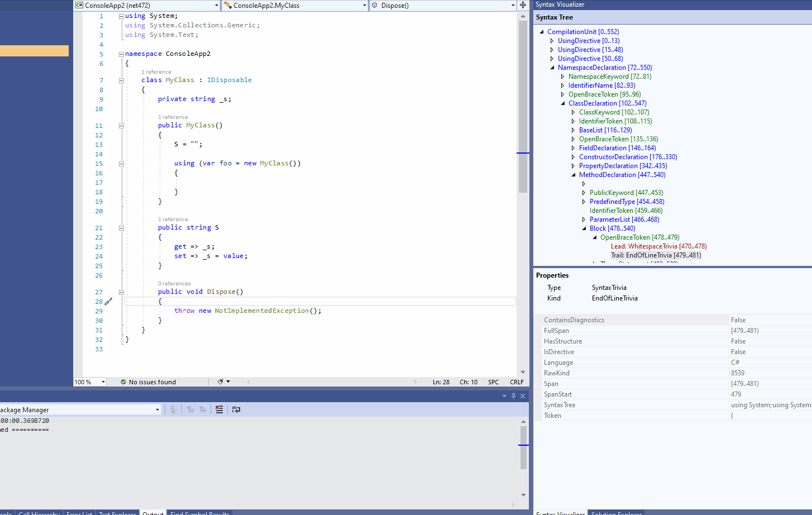Click the 1 reference link above MyClass constructor
This screenshot has height=515, width=812.
click(x=173, y=117)
